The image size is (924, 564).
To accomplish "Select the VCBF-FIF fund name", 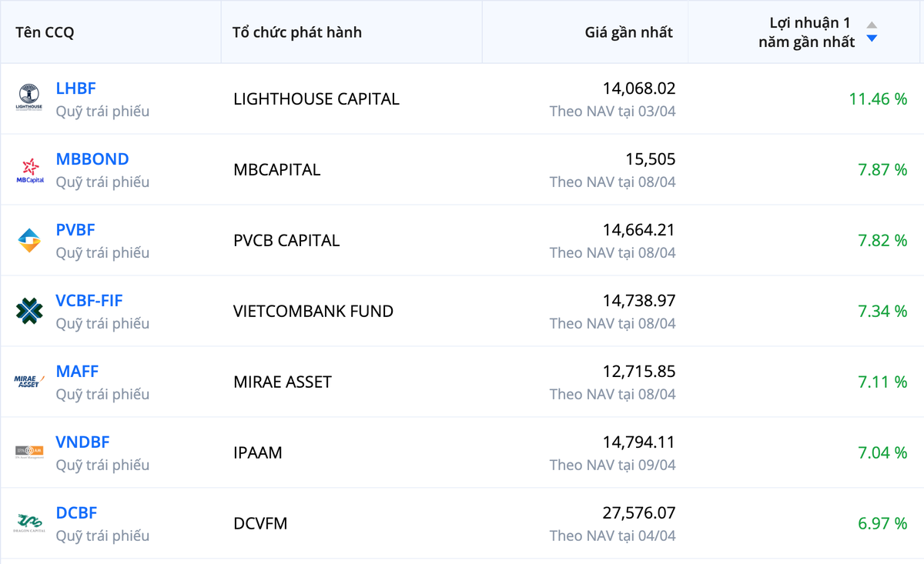I will click(89, 301).
